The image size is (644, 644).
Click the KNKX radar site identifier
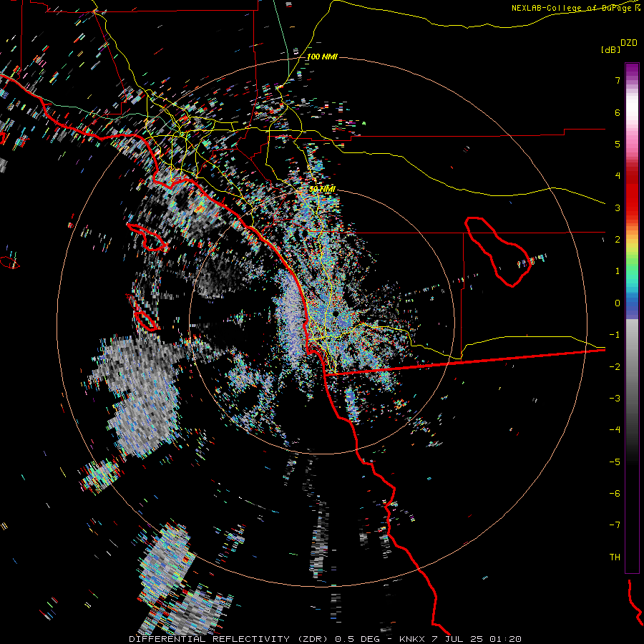click(x=412, y=639)
